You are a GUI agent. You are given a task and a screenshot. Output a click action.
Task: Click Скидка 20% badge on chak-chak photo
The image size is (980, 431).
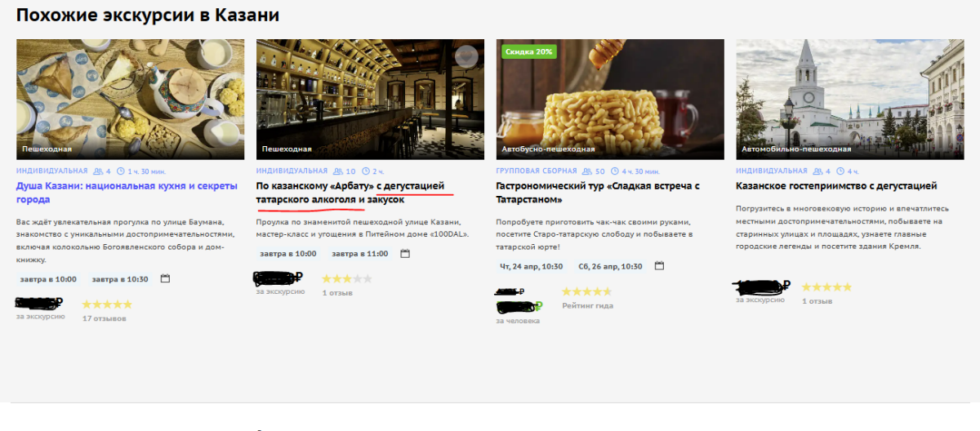click(529, 51)
